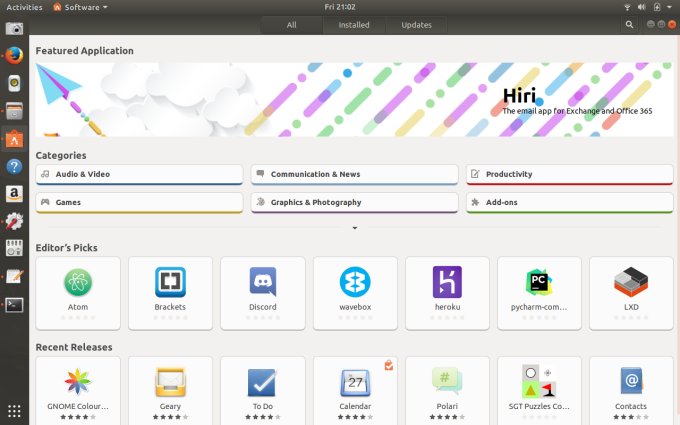
Task: Open the pycharm-community app tile
Action: point(539,293)
